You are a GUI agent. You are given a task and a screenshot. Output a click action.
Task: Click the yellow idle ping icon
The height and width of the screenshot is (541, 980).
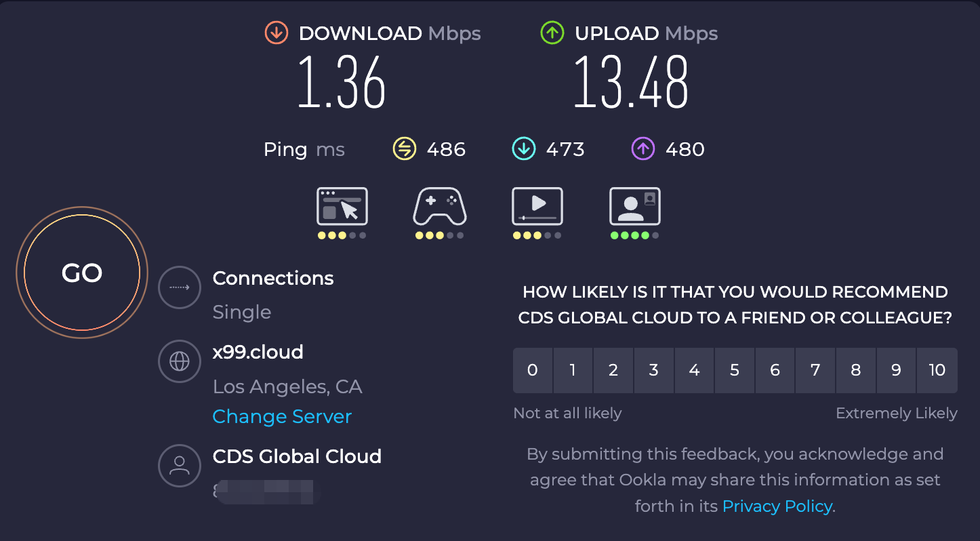(405, 148)
